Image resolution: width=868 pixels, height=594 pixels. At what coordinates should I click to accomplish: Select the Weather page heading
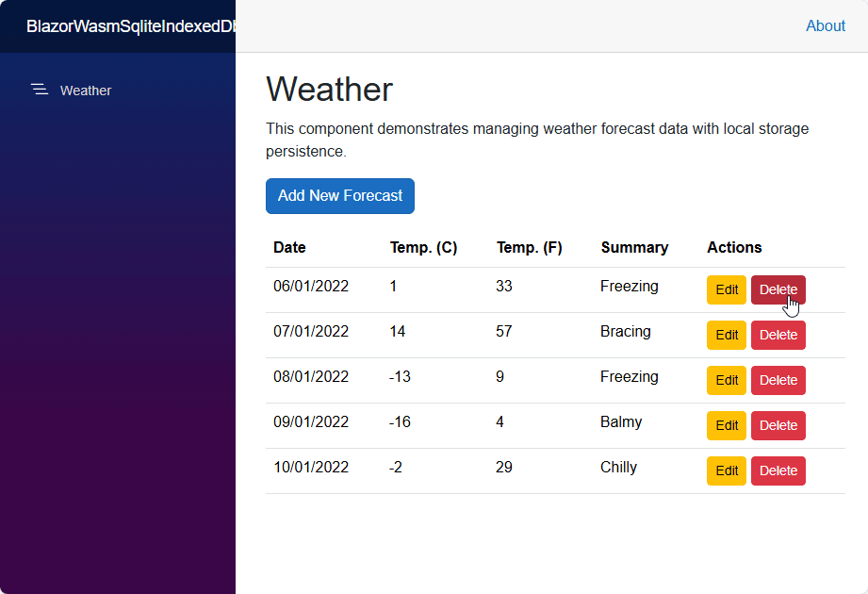(329, 90)
